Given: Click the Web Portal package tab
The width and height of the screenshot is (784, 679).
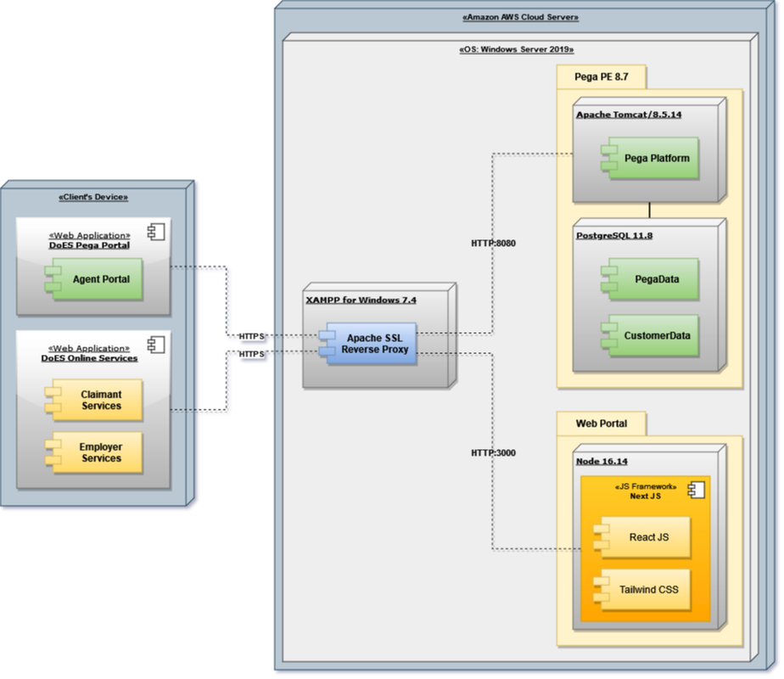Looking at the screenshot, I should (x=602, y=424).
